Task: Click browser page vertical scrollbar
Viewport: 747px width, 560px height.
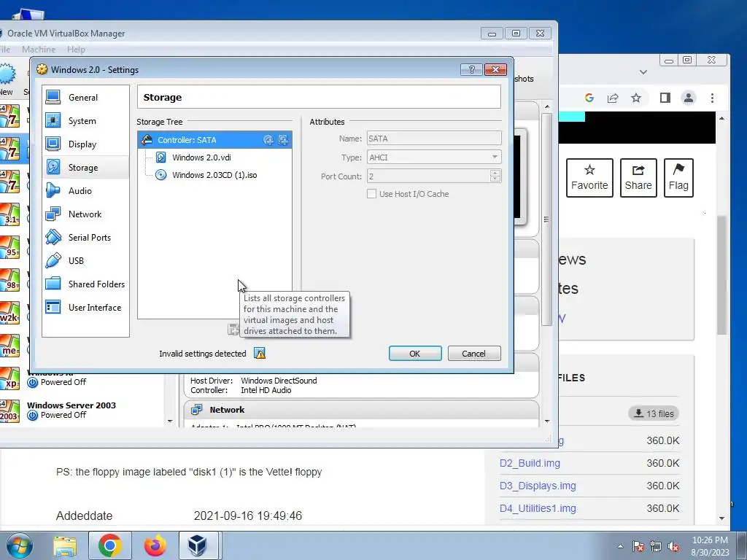Action: point(721,274)
